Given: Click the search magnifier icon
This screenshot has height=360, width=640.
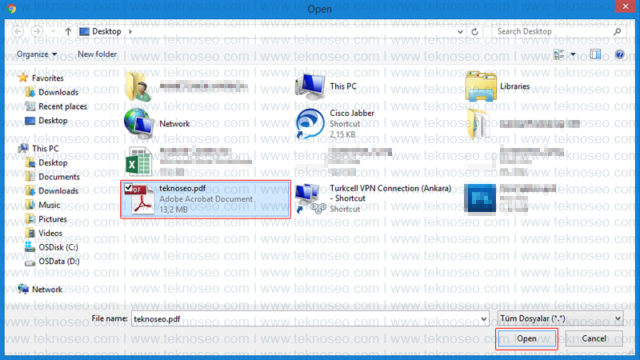Looking at the screenshot, I should 617,31.
